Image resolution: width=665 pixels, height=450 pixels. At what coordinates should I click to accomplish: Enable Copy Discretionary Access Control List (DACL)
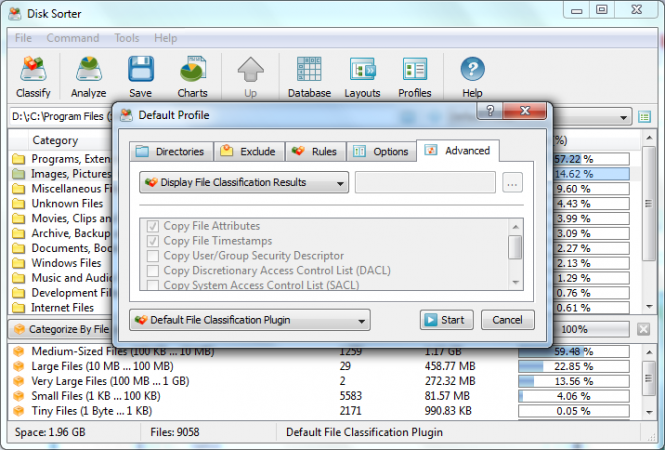pos(153,271)
